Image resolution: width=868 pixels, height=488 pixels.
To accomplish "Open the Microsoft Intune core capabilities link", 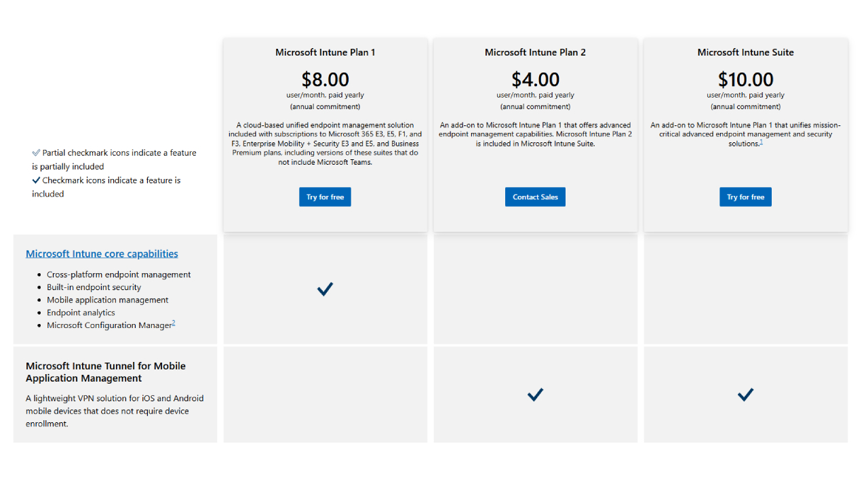I will click(x=102, y=253).
